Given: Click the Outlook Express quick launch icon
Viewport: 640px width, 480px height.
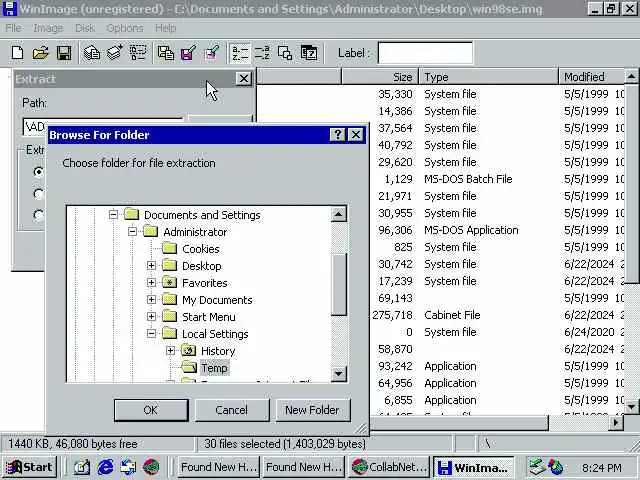Looking at the screenshot, I should (128, 467).
